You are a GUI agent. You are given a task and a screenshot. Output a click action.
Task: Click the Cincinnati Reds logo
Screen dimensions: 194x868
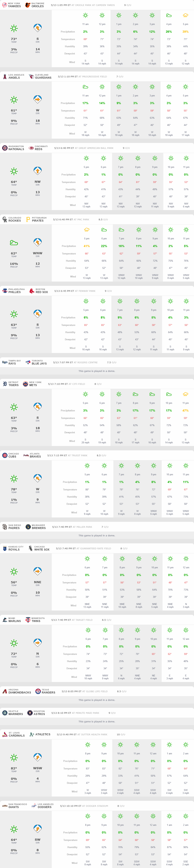click(31, 148)
